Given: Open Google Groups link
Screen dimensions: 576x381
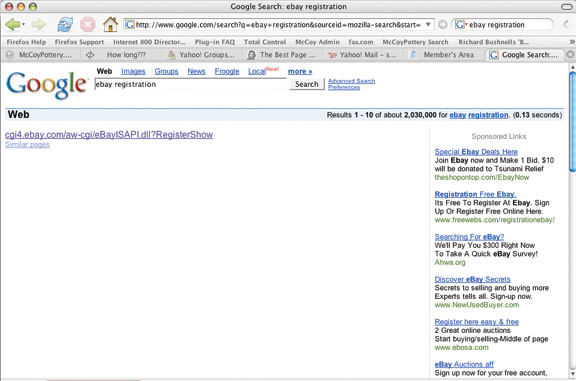Looking at the screenshot, I should 166,71.
